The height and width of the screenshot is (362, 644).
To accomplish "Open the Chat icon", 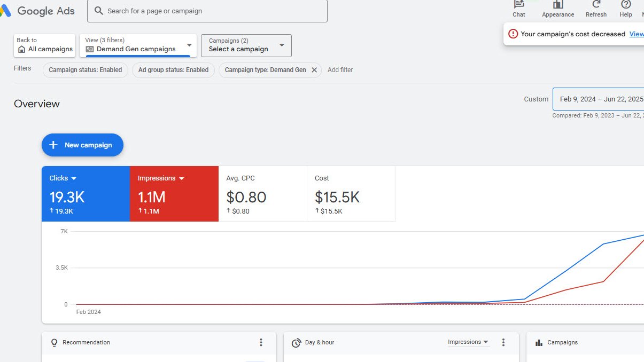I will (x=519, y=4).
